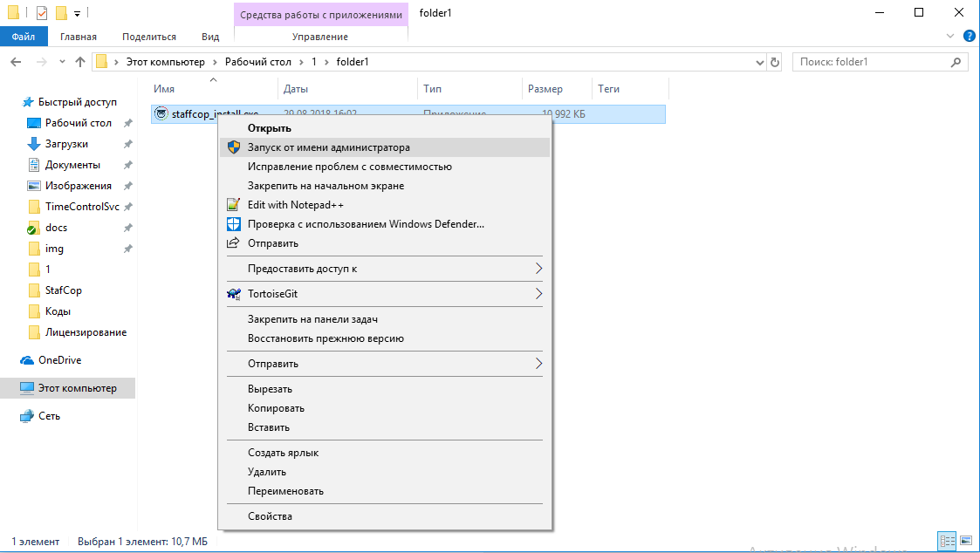The width and height of the screenshot is (980, 553).
Task: Click the share icon beside first Отправить
Action: (x=233, y=243)
